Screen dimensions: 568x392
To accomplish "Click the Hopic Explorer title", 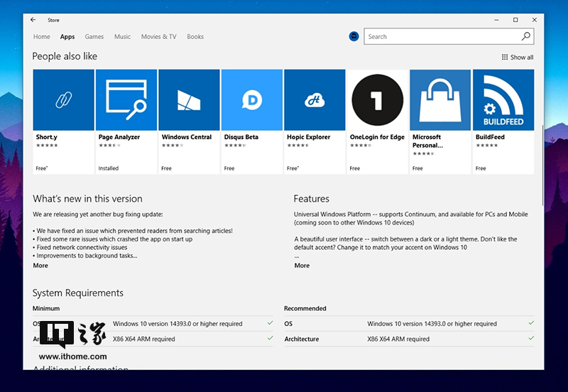I will [309, 137].
